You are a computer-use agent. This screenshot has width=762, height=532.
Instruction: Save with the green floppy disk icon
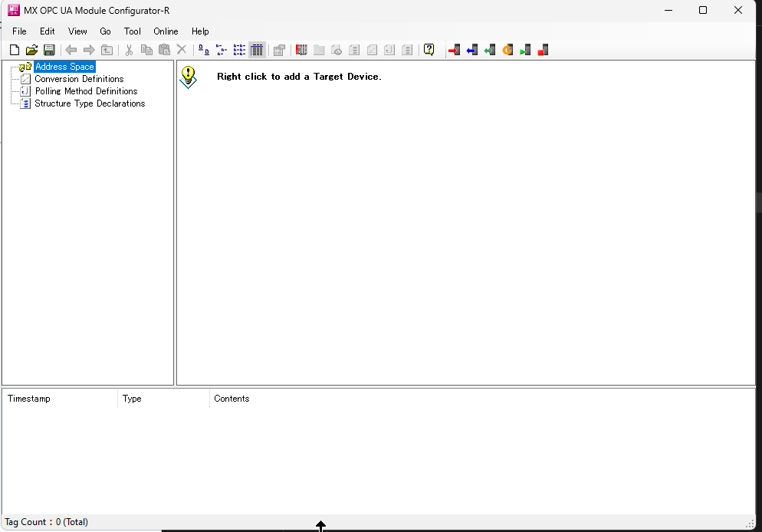49,50
